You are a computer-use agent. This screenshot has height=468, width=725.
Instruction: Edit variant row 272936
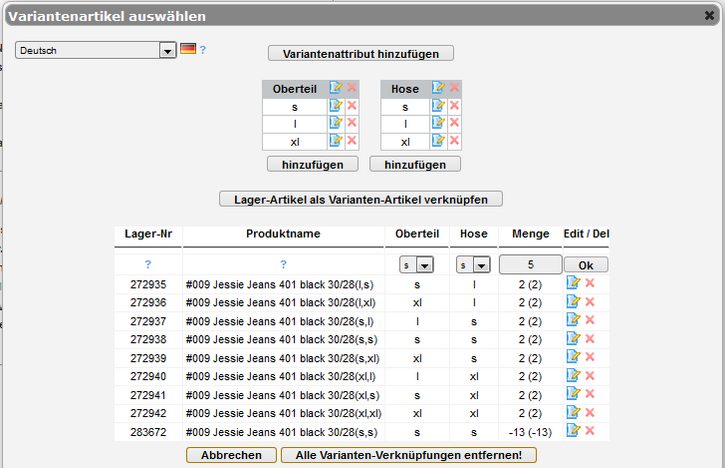click(573, 302)
